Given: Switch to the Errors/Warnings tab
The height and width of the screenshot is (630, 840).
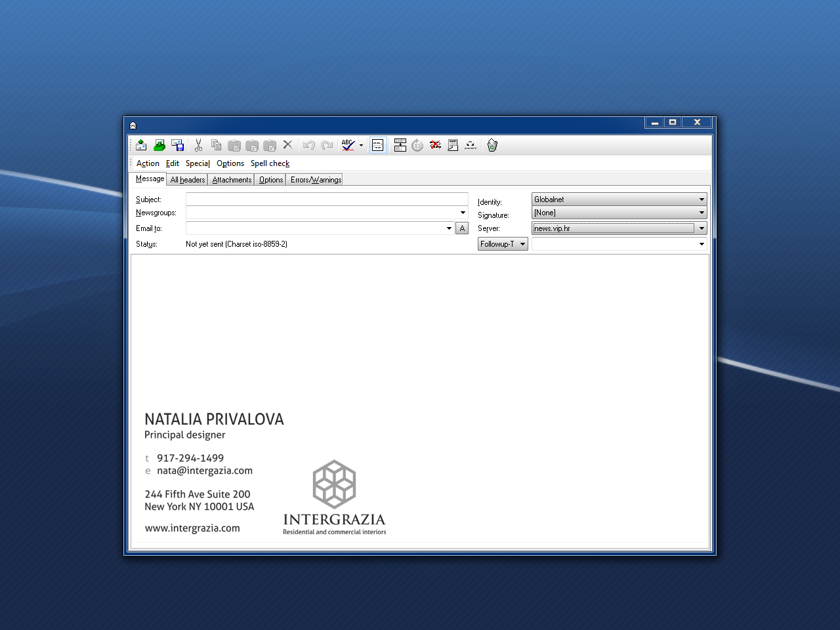Looking at the screenshot, I should coord(316,180).
